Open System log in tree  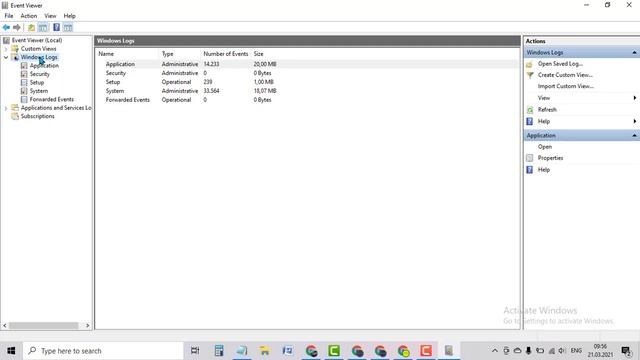click(x=39, y=91)
